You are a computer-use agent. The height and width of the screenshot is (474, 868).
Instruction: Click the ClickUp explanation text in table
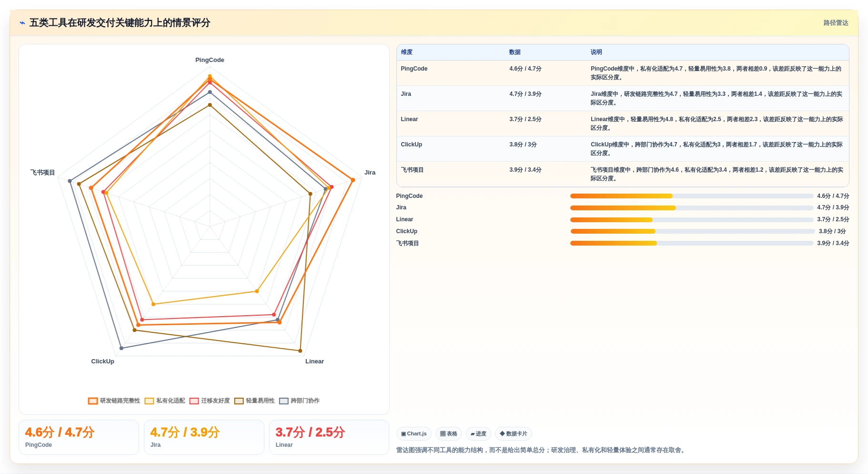717,149
